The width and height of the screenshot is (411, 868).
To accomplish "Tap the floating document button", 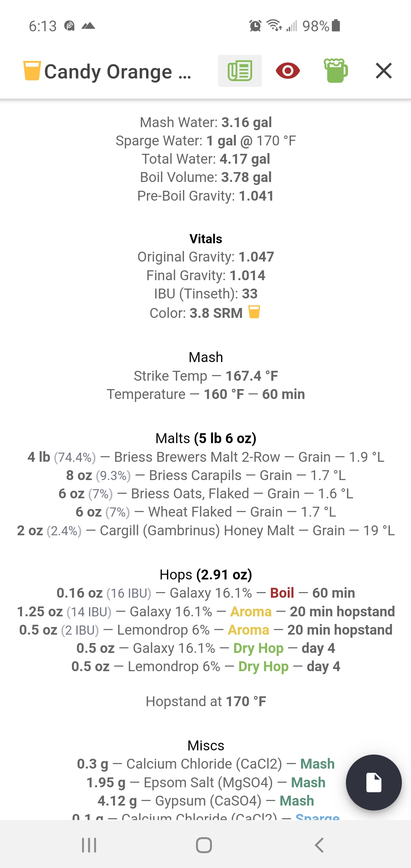I will pyautogui.click(x=374, y=782).
